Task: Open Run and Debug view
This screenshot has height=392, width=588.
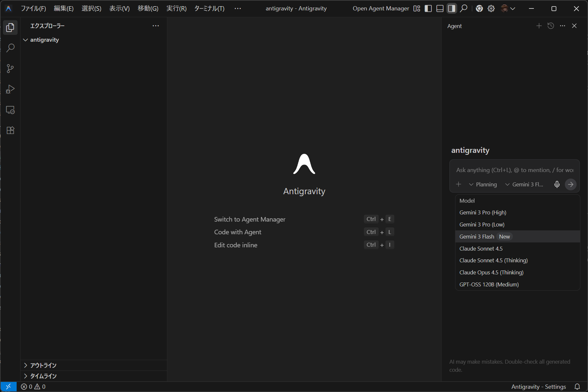Action: tap(10, 89)
